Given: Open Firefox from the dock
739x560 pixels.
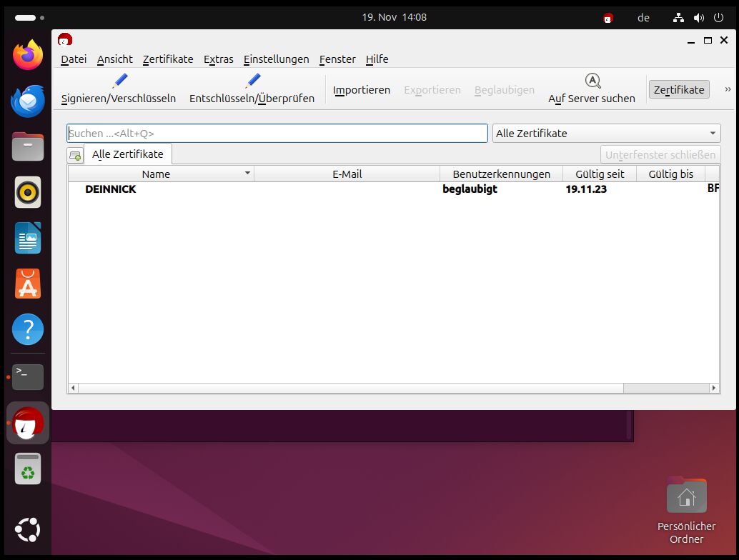Looking at the screenshot, I should tap(28, 55).
